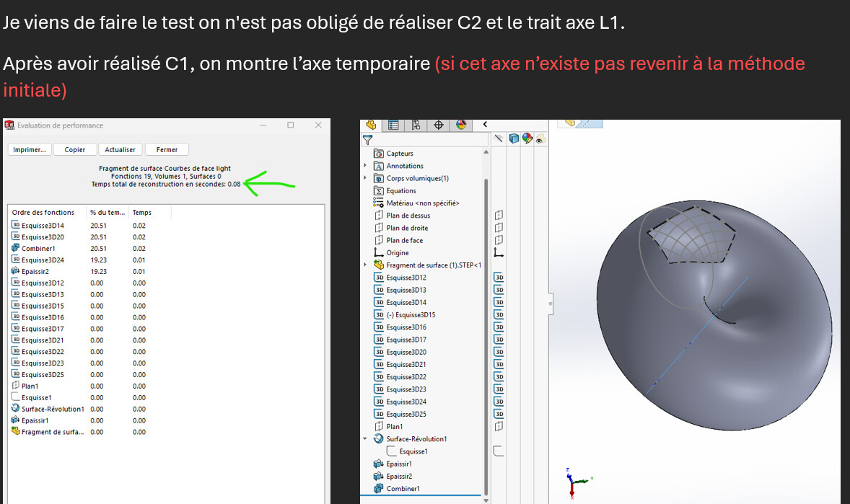This screenshot has height=504, width=850.
Task: Open the PropertyManager tab icon
Action: (393, 125)
